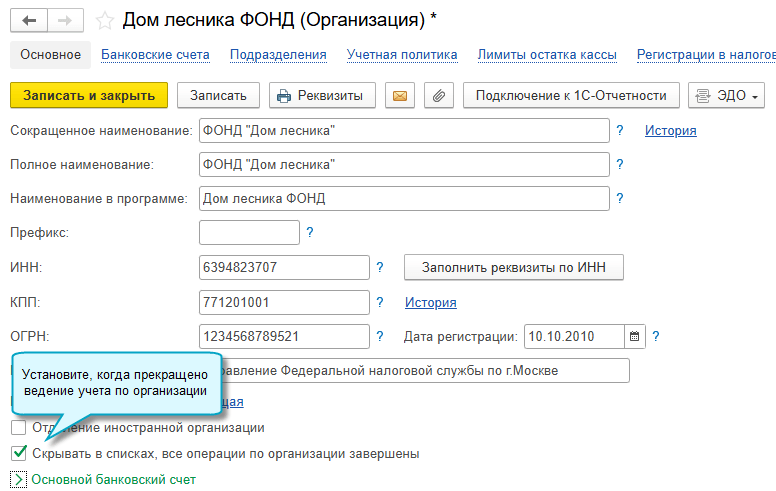Expand the 'Основной банковский счет' section
Screen dimensions: 776x491
(x=18, y=480)
